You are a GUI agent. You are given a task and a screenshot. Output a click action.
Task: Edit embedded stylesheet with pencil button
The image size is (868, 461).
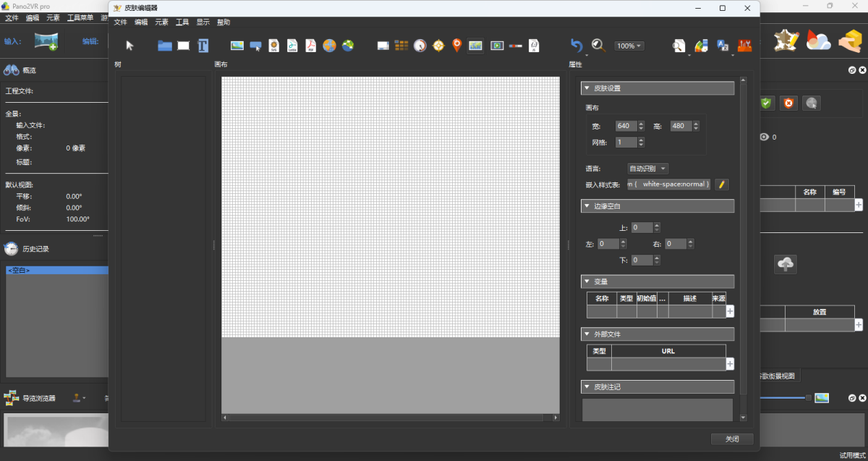(x=721, y=185)
